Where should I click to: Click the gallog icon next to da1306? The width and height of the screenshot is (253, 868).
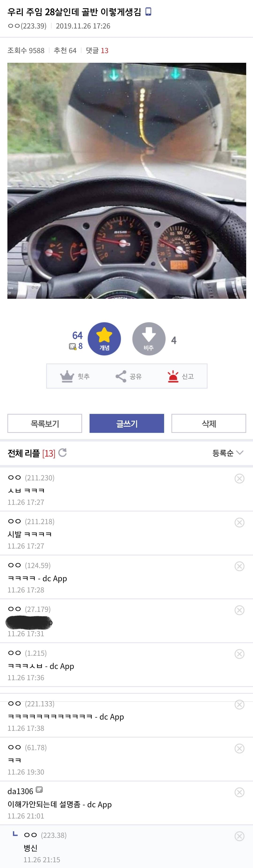[x=39, y=790]
